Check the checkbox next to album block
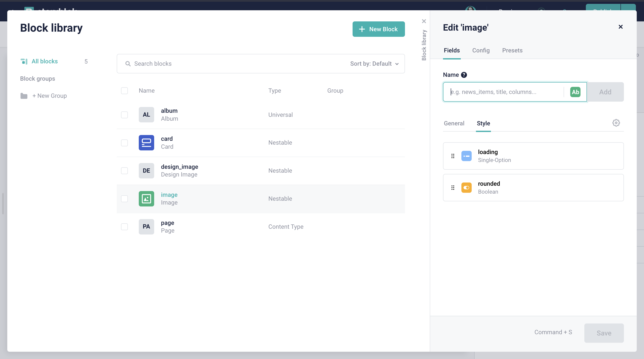Viewport: 644px width, 359px height. click(124, 115)
